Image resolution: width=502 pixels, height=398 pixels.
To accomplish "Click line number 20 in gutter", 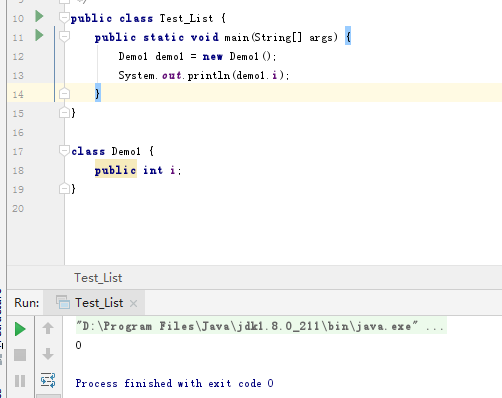I will (x=18, y=209).
